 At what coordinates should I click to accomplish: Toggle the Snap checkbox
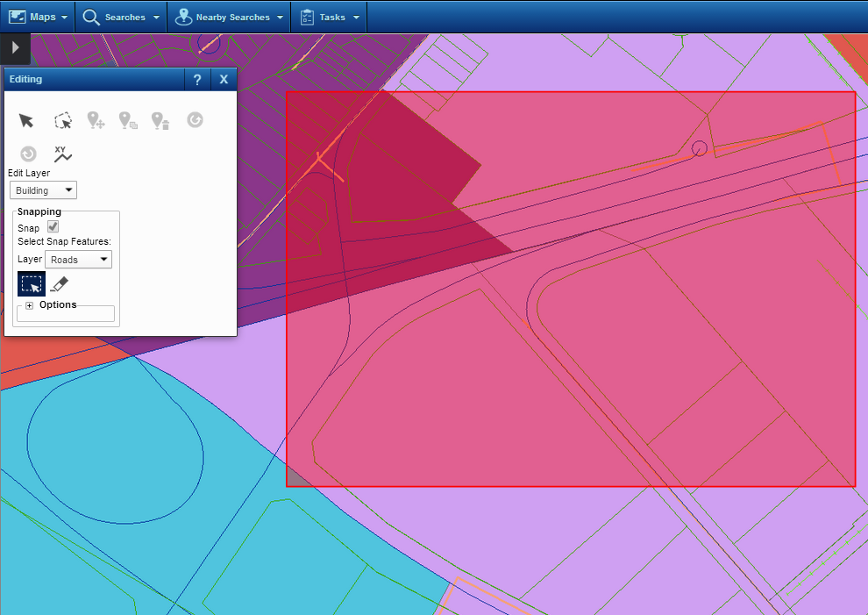tap(53, 227)
